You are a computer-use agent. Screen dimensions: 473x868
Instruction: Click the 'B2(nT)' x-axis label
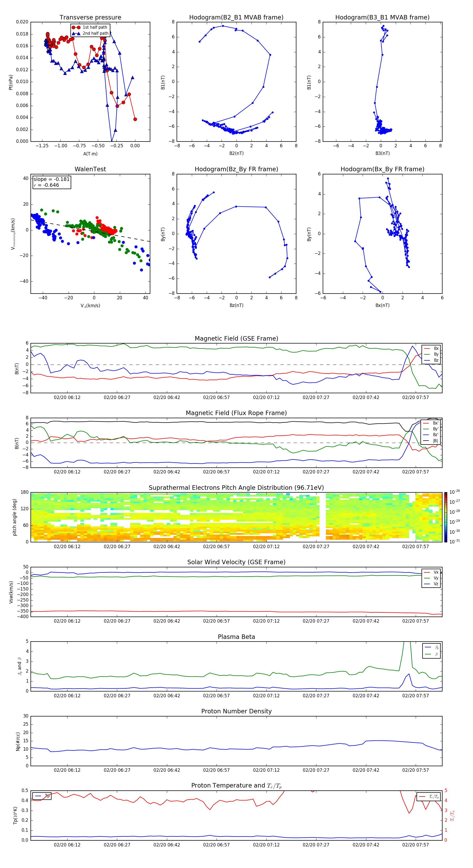tap(236, 153)
